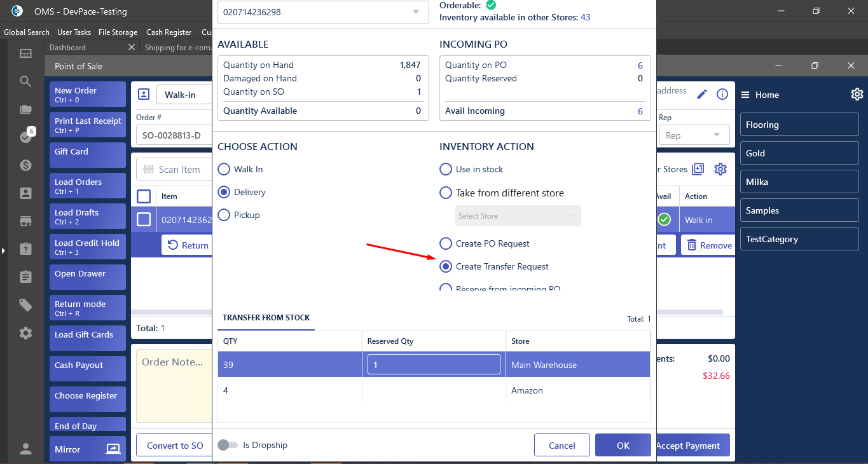Open the folders icon in left sidebar
Screen dimensions: 868x464
[x=25, y=109]
